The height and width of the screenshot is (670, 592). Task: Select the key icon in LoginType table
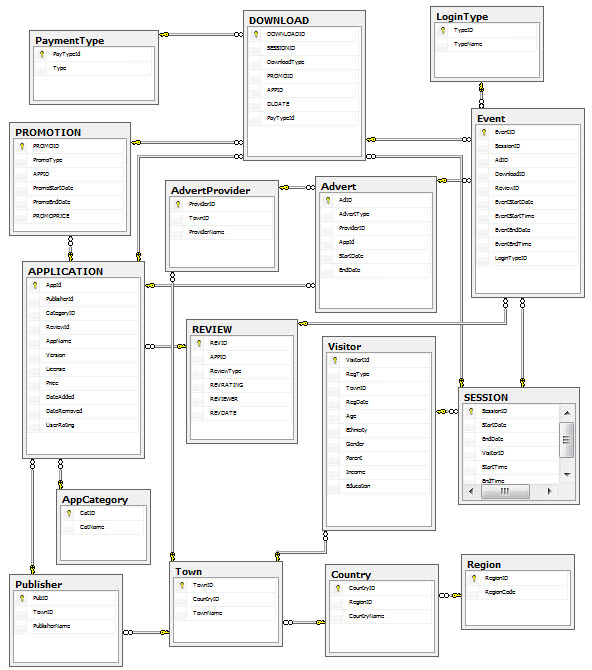[442, 30]
